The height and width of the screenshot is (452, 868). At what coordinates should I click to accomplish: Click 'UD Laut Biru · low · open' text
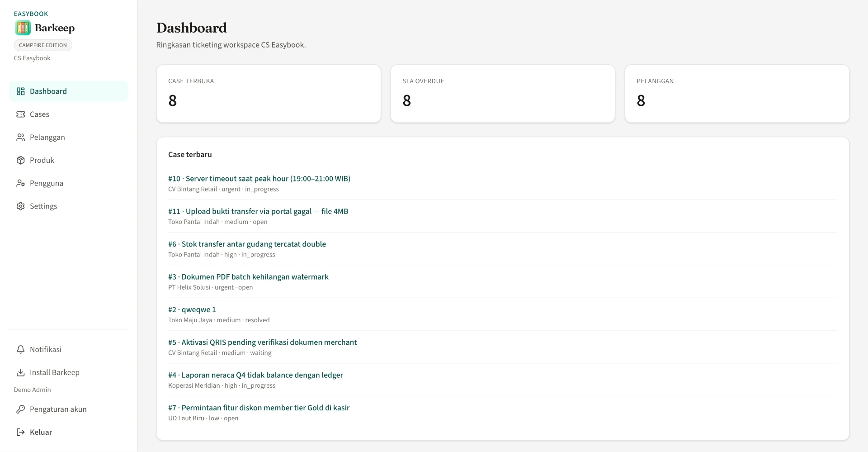point(203,418)
